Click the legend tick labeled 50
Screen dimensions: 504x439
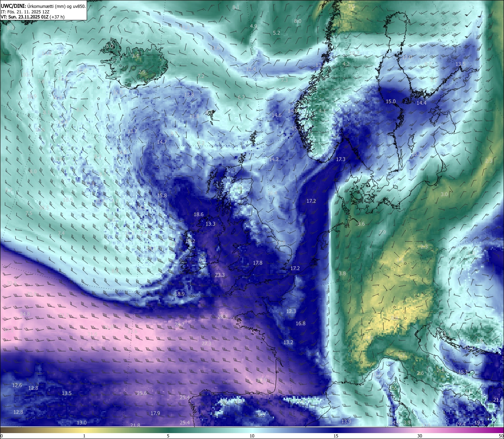[500, 436]
